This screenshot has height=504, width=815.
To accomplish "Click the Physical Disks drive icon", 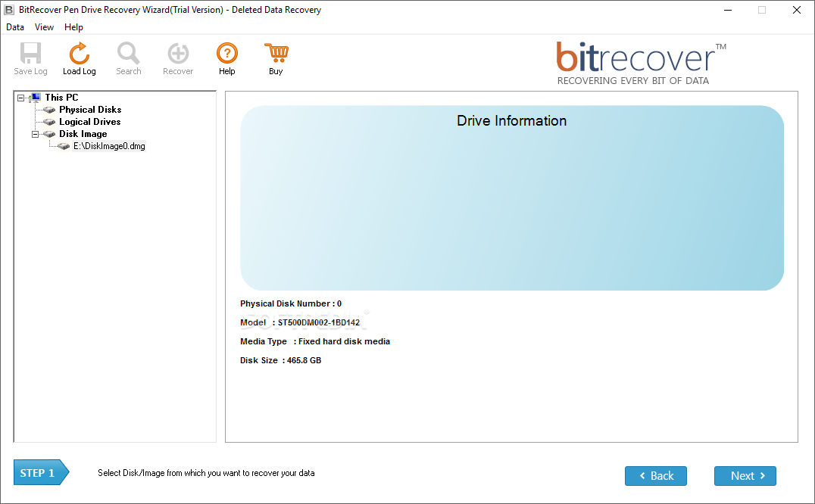I will click(x=49, y=110).
